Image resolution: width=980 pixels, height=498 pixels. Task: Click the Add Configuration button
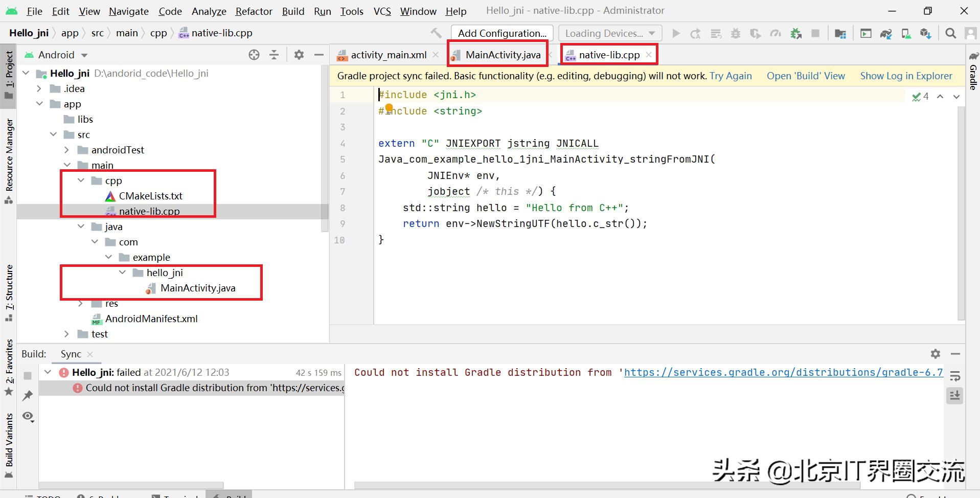502,33
